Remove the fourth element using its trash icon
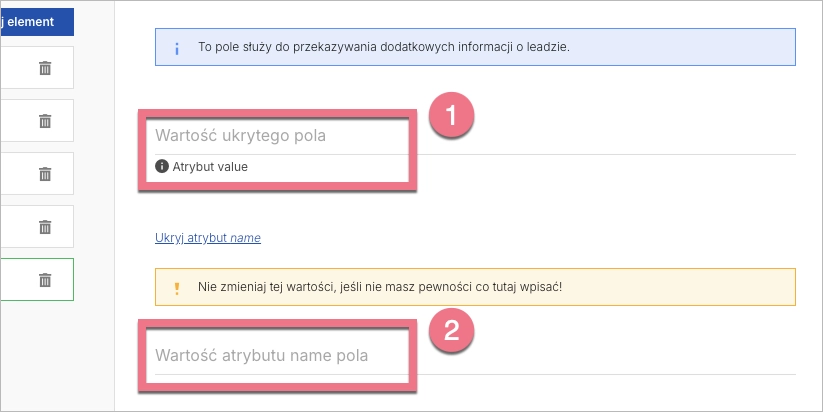 45,227
